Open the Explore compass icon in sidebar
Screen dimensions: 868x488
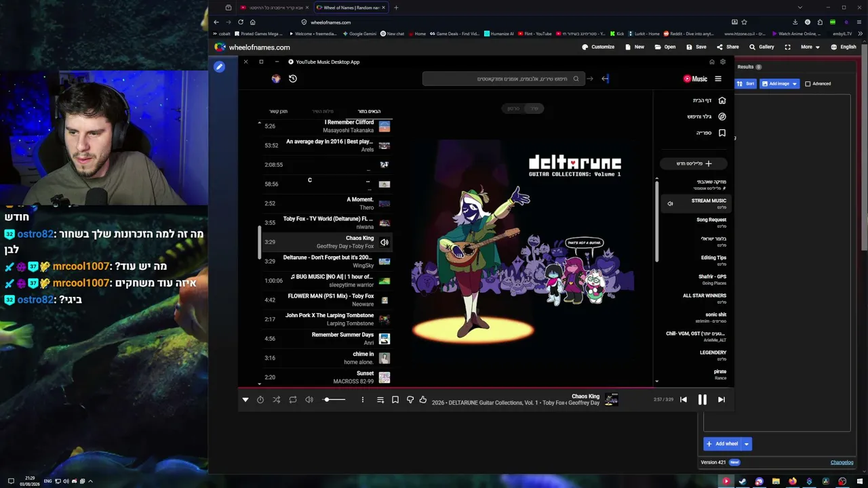coord(722,117)
